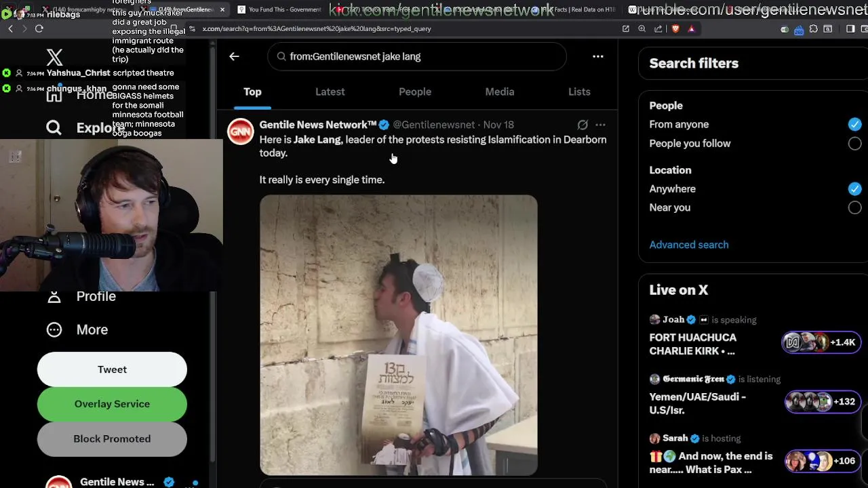
Task: Click the tab search icon in toolbar
Action: [x=828, y=28]
